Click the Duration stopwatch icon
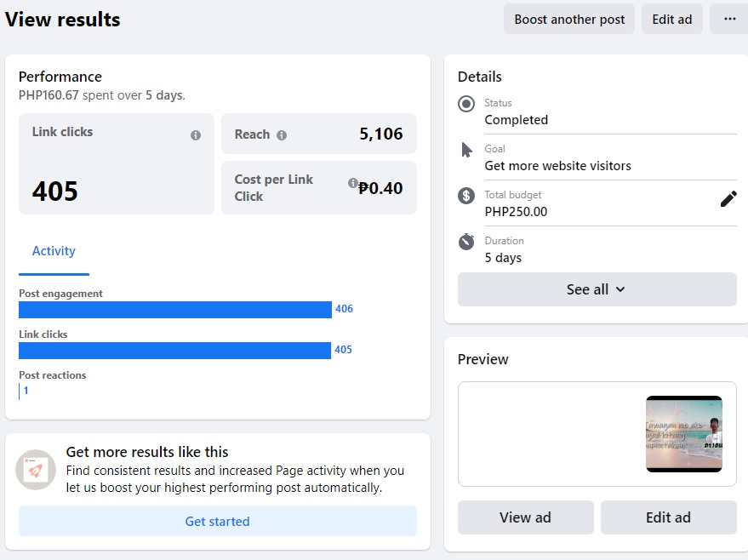 coord(466,242)
